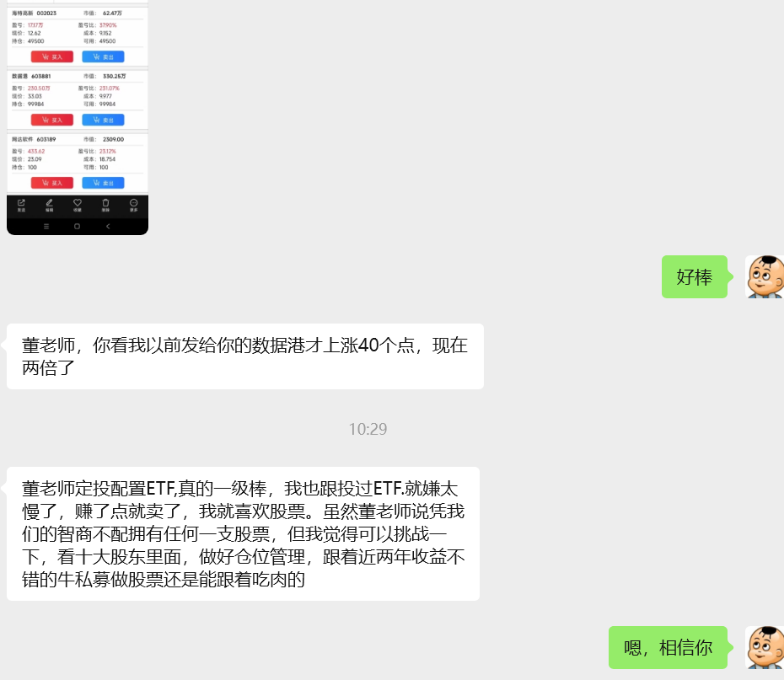Click red 买入 button for 数据港 603881
Screen dimensions: 784x680
tap(52, 120)
